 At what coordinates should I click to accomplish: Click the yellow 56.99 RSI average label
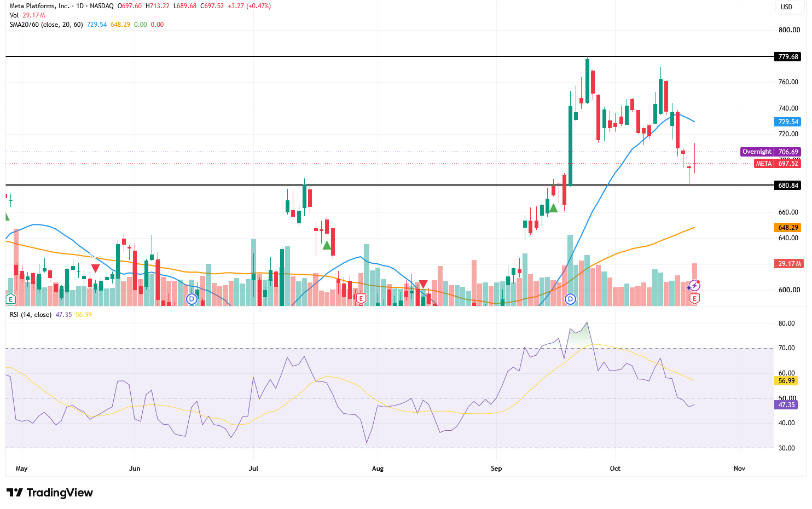(x=786, y=381)
